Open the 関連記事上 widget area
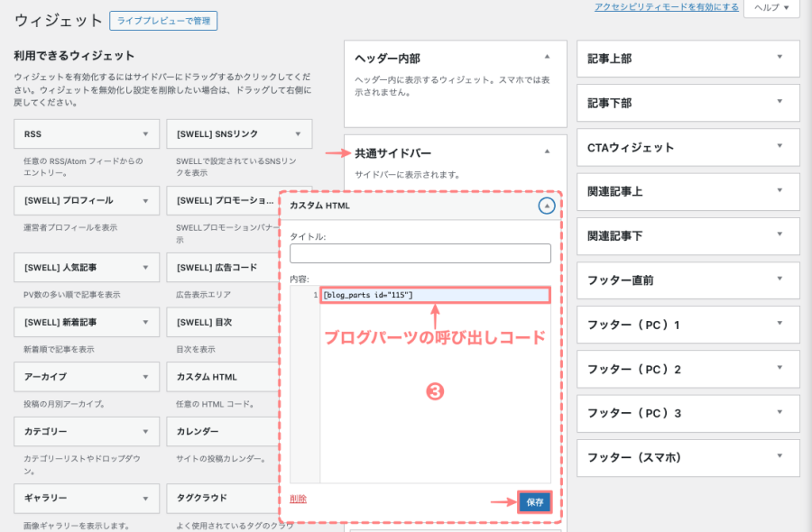This screenshot has height=532, width=812. tap(780, 191)
